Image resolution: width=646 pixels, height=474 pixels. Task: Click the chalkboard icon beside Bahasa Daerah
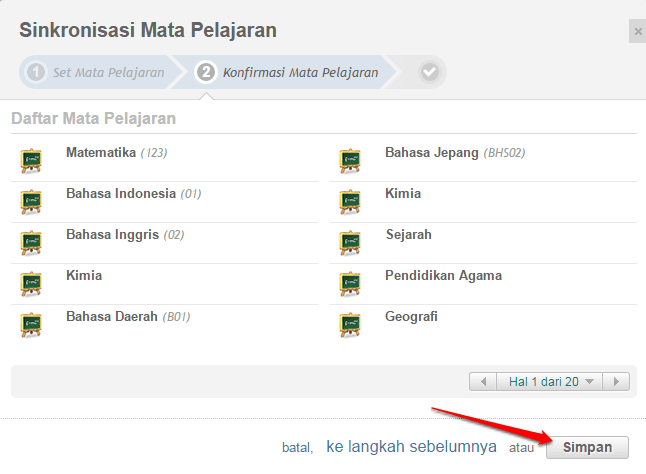[31, 325]
